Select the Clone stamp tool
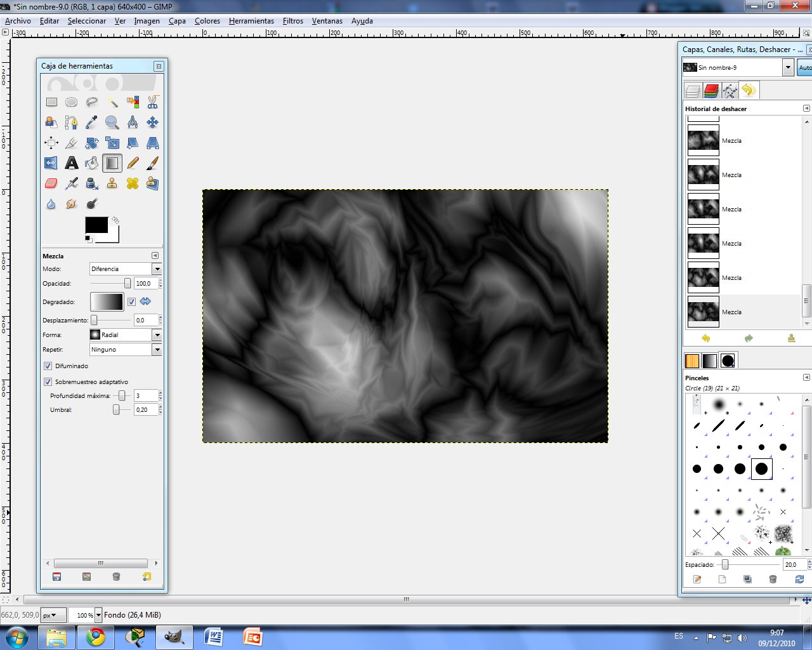The width and height of the screenshot is (812, 650). pos(112,183)
